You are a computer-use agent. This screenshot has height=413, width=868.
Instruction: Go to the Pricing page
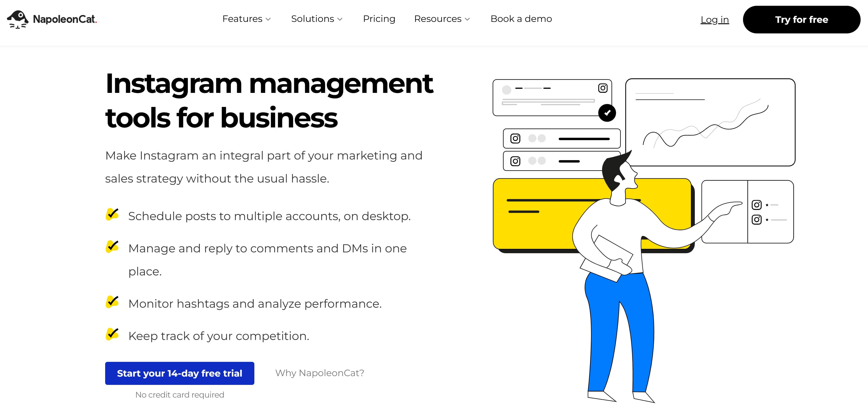(379, 19)
